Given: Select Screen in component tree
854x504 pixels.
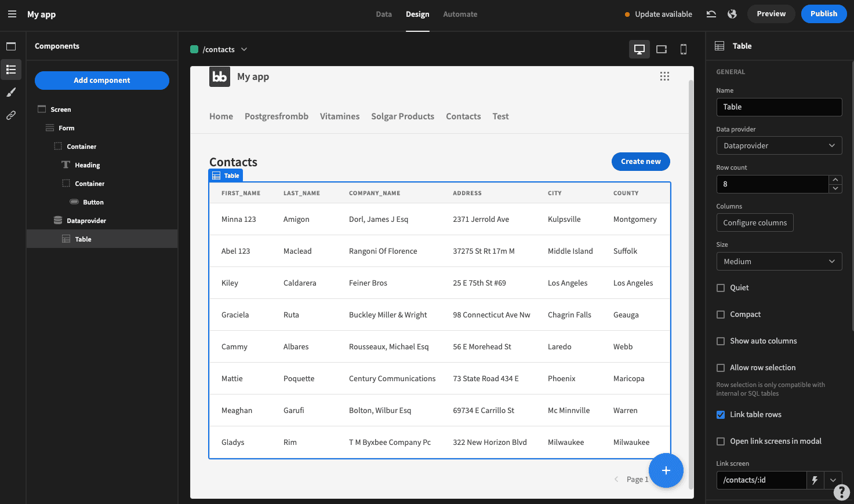Looking at the screenshot, I should 102,109.
